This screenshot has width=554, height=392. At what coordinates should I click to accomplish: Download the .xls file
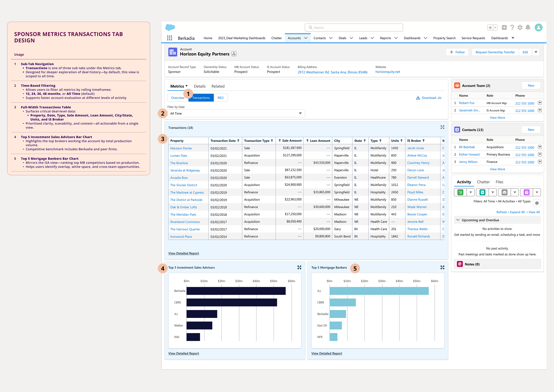[429, 98]
